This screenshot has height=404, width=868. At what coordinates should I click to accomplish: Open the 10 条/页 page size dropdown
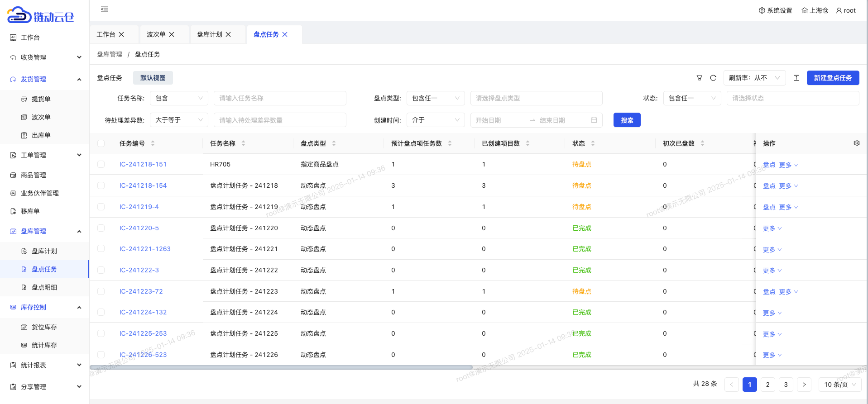pos(839,385)
